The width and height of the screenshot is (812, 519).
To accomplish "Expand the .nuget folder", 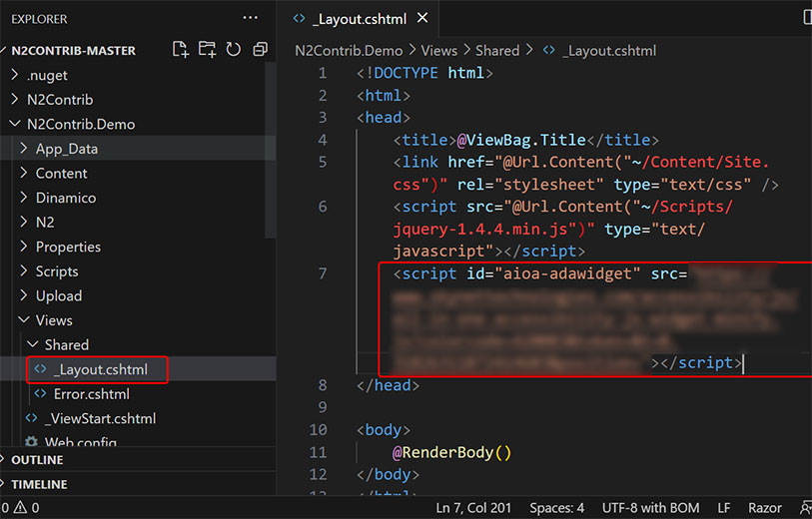I will [x=15, y=75].
